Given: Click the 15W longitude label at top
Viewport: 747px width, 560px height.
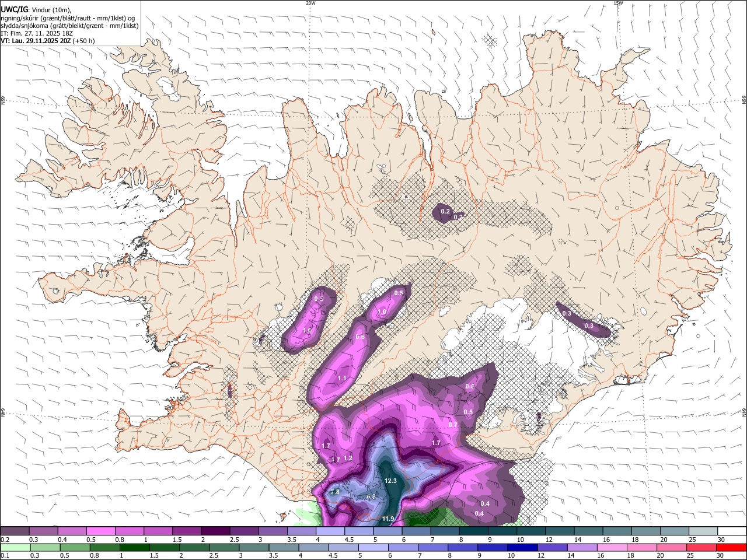Looking at the screenshot, I should pyautogui.click(x=618, y=3).
